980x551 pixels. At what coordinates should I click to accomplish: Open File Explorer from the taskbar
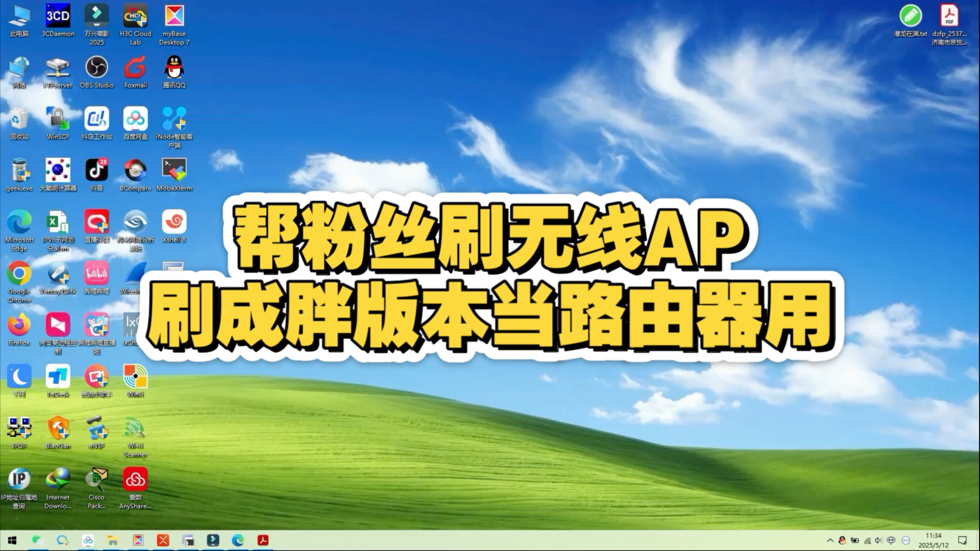112,540
